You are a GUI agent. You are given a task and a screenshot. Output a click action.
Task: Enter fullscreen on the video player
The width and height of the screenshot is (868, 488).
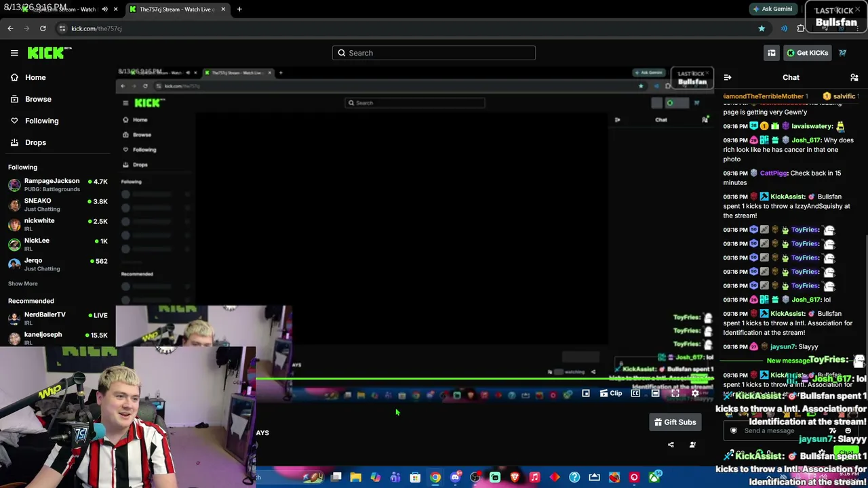point(675,393)
